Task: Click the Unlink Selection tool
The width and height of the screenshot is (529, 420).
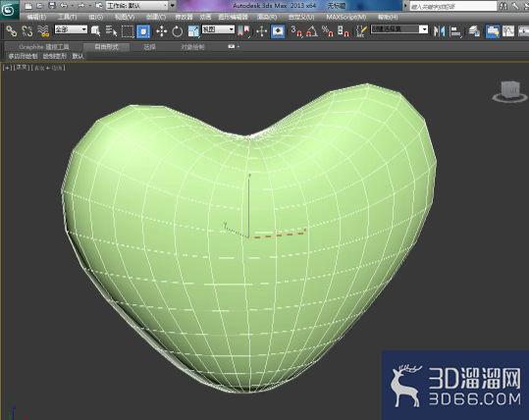Action: coord(27,31)
